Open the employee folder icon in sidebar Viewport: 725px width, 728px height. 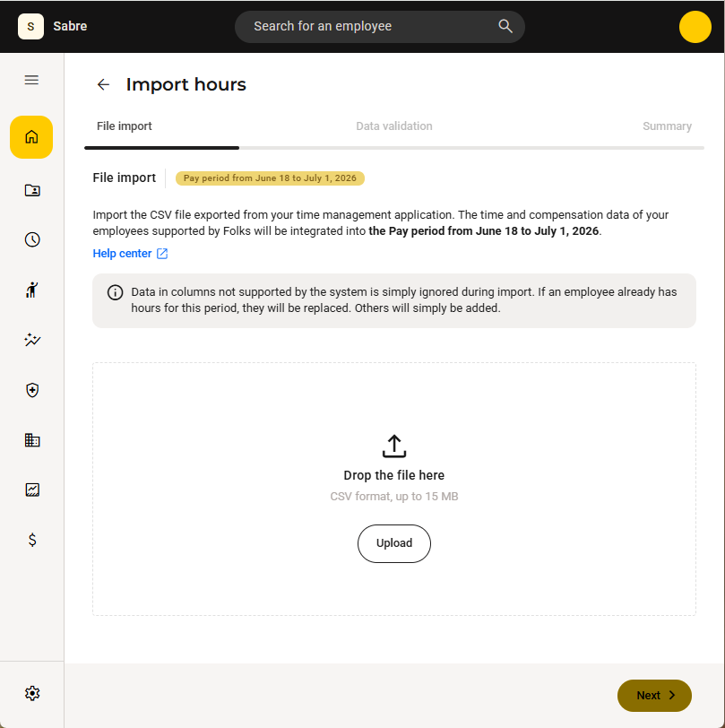[x=32, y=190]
